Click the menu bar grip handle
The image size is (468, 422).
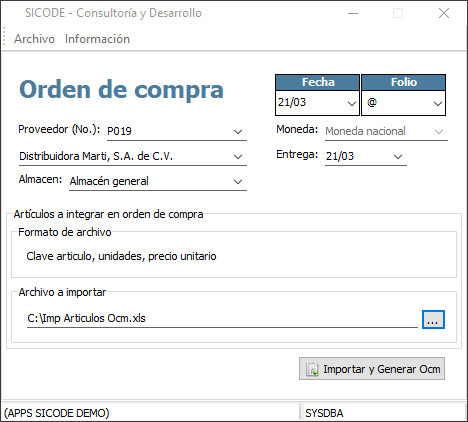click(x=4, y=36)
